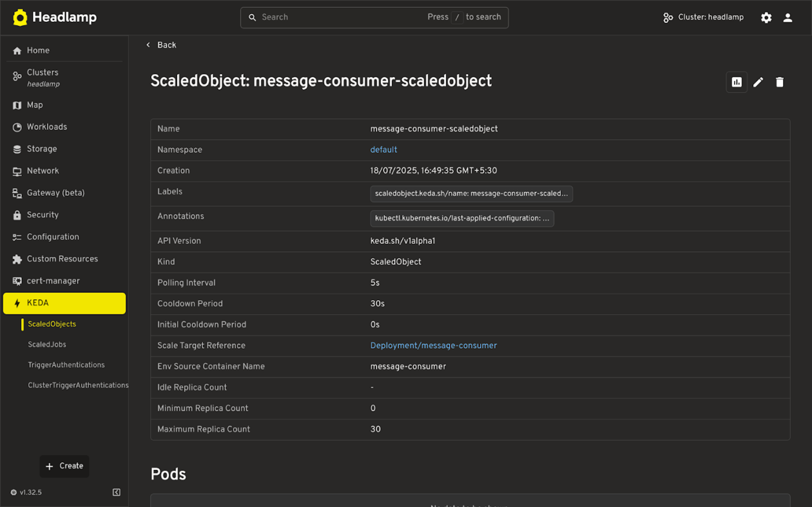Open the user account icon
This screenshot has height=507, width=812.
788,18
